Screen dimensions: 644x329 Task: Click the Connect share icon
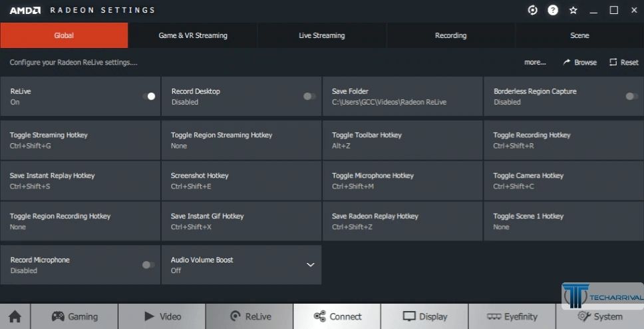(319, 316)
